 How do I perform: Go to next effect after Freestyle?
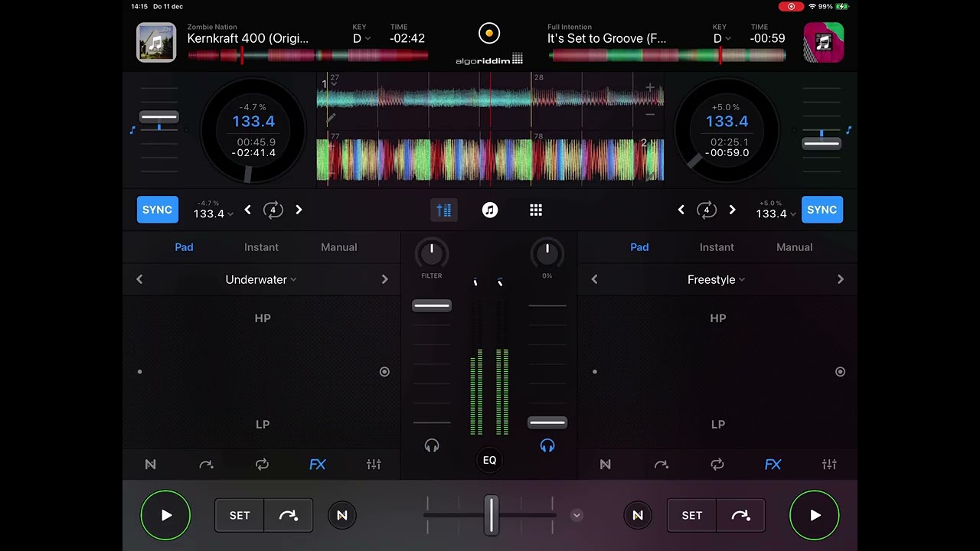841,279
